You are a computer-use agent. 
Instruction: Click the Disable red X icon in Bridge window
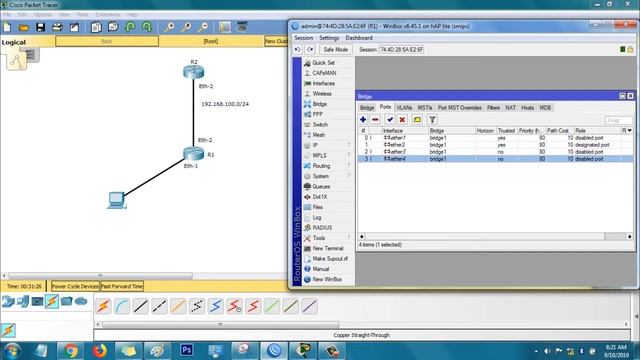pyautogui.click(x=402, y=120)
